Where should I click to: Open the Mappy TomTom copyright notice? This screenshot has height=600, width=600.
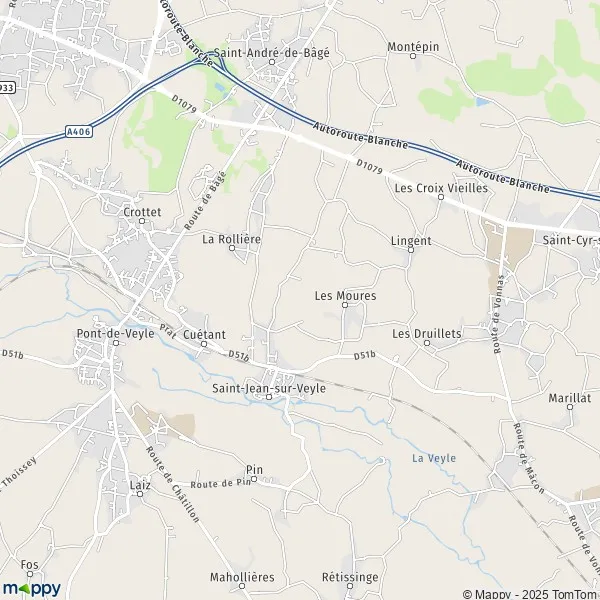pyautogui.click(x=531, y=594)
